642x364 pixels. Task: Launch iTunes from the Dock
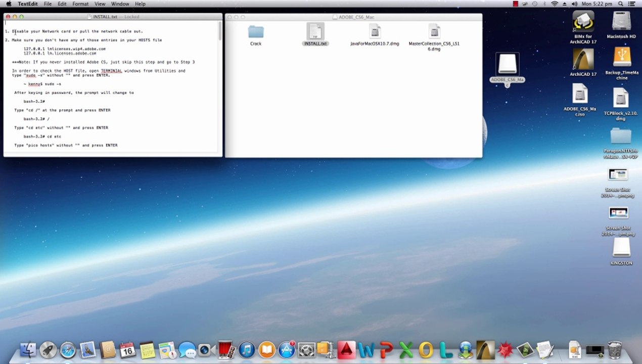[x=247, y=350]
